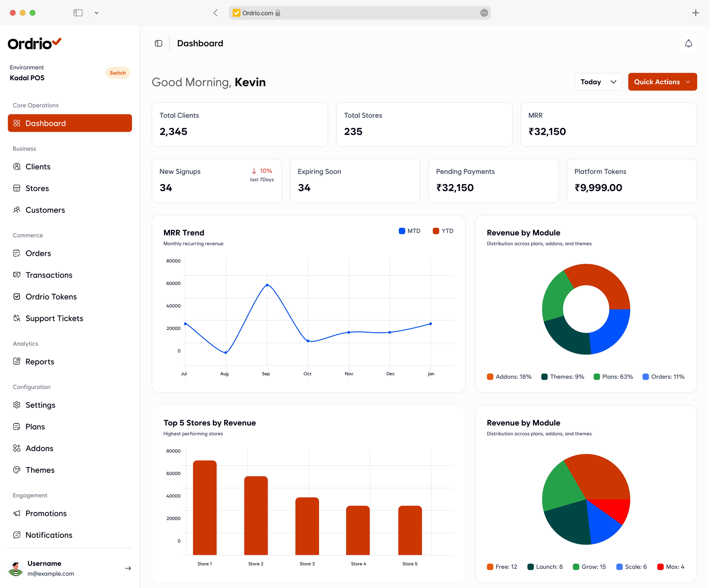Click the Promotions megaphone icon
Viewport: 709px width, 588px height.
click(17, 513)
